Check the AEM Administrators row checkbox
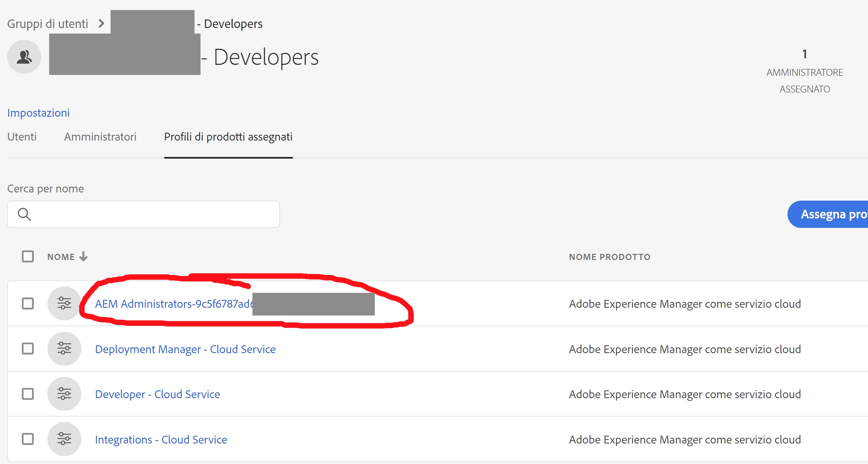This screenshot has height=464, width=868. tap(28, 303)
